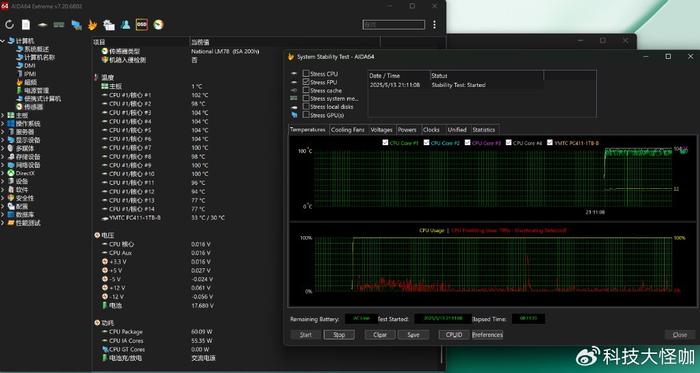The height and width of the screenshot is (373, 700).
Task: Enable the Stress cache checkbox
Action: point(306,90)
